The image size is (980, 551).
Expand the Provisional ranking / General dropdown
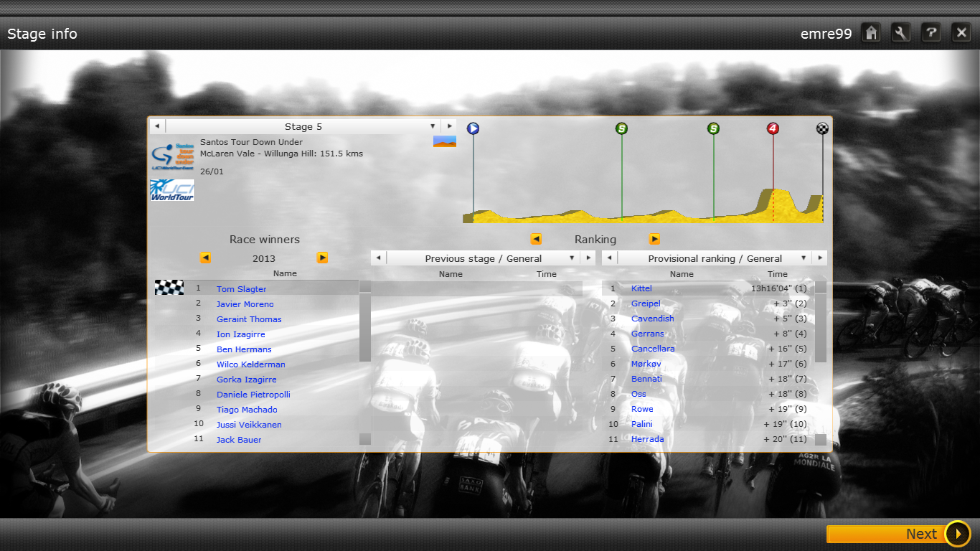804,258
